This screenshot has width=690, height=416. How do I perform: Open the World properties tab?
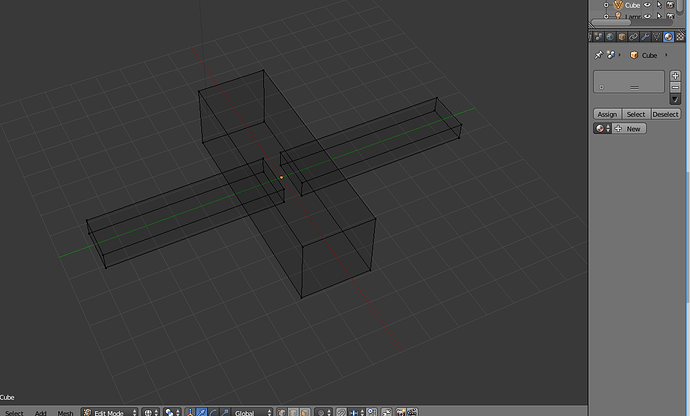pyautogui.click(x=610, y=37)
